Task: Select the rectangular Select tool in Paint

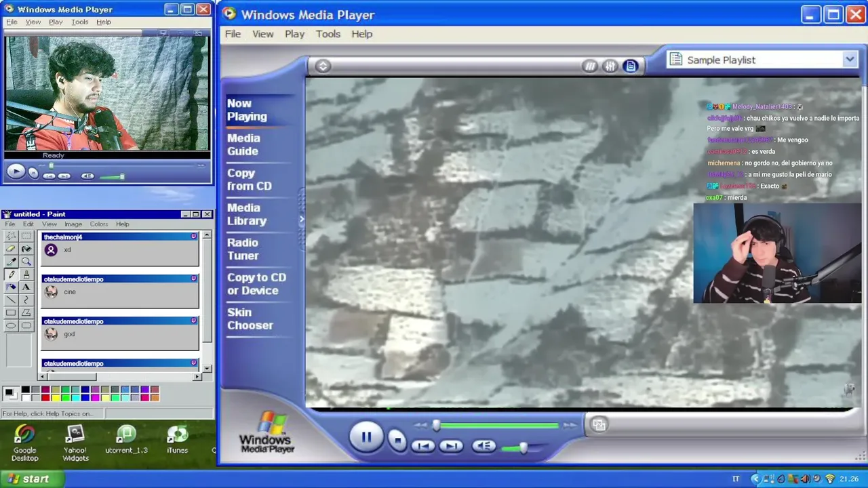Action: coord(26,236)
